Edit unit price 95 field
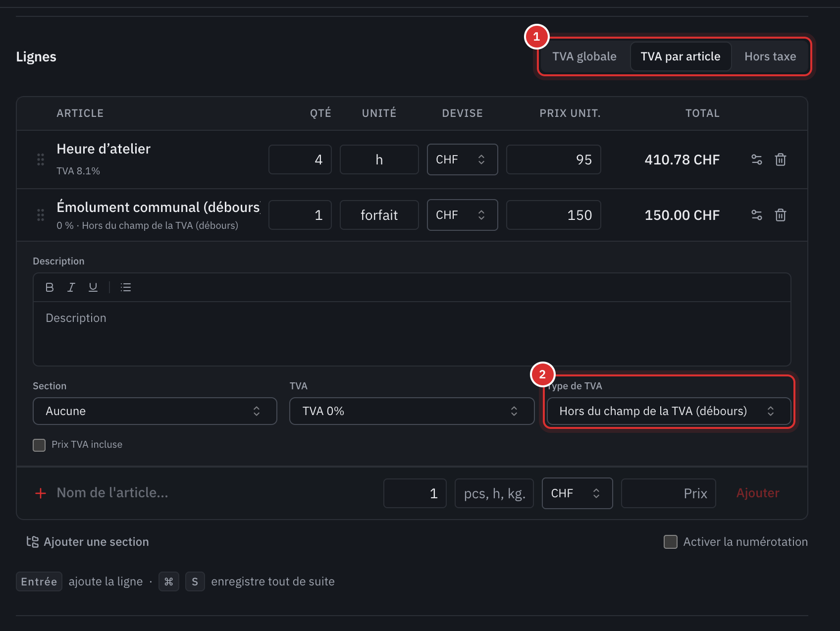This screenshot has width=840, height=631. 554,159
